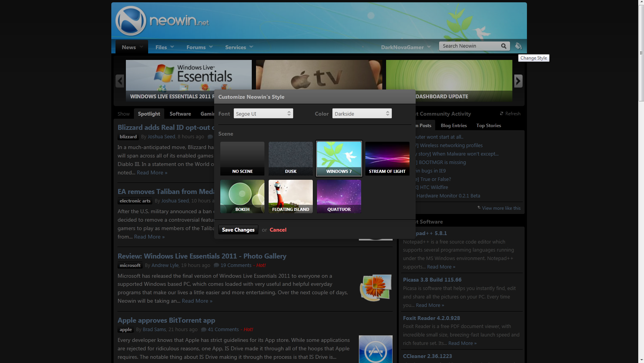Switch to the Blog Entries tab
The width and height of the screenshot is (644, 363).
[453, 125]
